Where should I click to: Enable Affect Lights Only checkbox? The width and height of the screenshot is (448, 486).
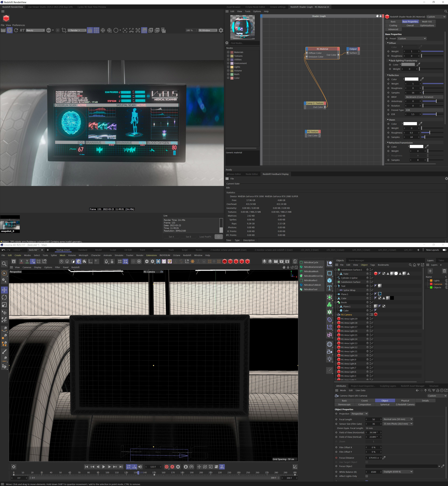(367, 476)
